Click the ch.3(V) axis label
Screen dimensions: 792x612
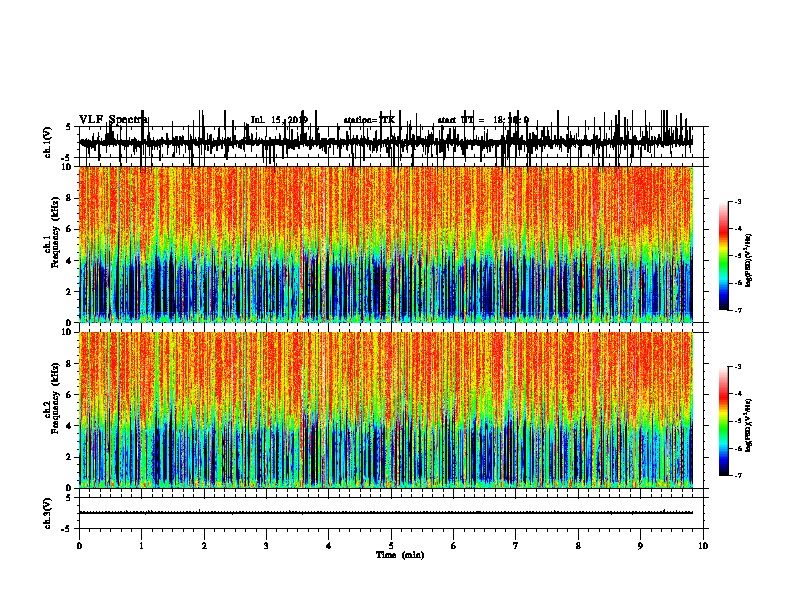(x=47, y=513)
